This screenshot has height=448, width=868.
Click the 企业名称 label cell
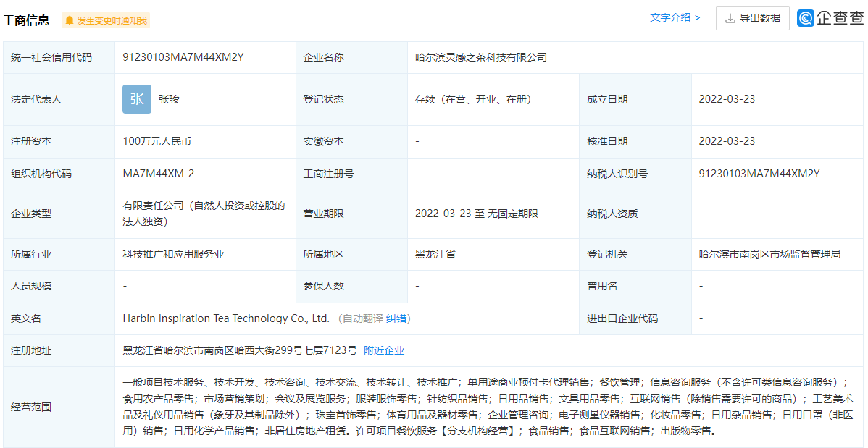coord(351,57)
